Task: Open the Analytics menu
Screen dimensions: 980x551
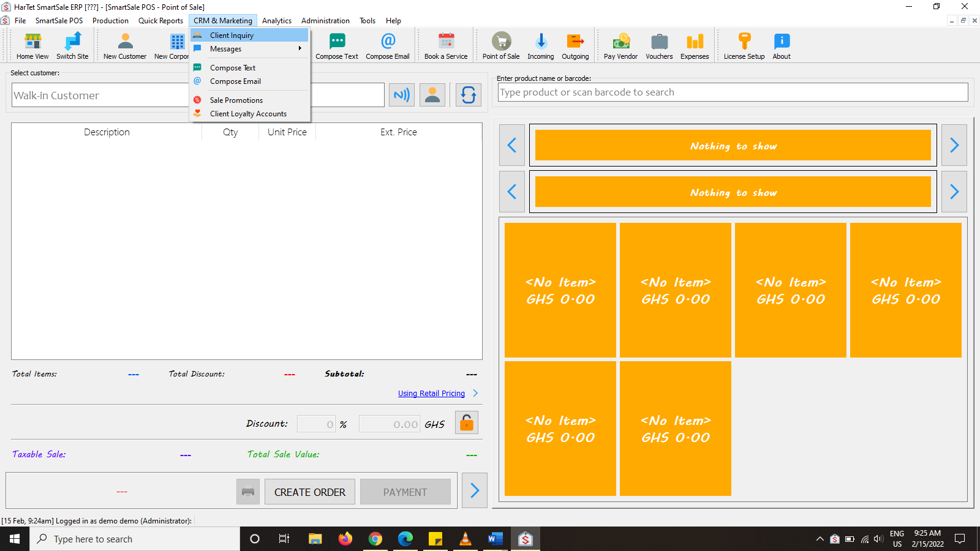Action: coord(277,20)
